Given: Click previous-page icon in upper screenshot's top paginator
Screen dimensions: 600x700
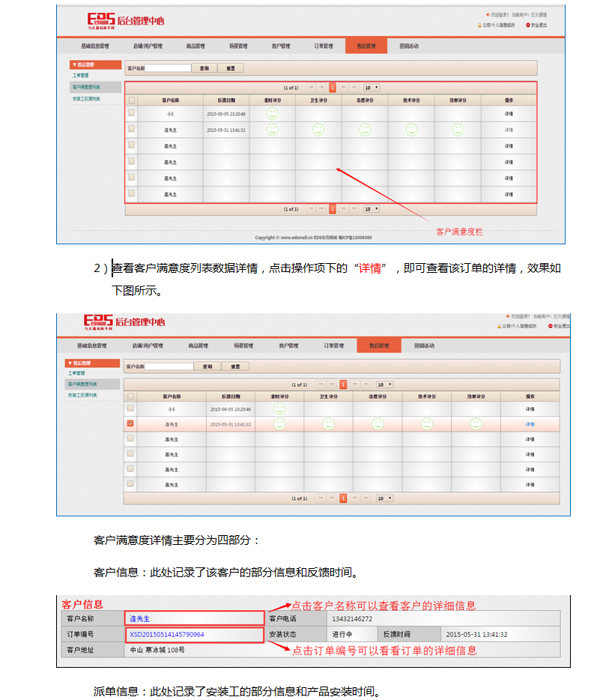Looking at the screenshot, I should pos(321,88).
